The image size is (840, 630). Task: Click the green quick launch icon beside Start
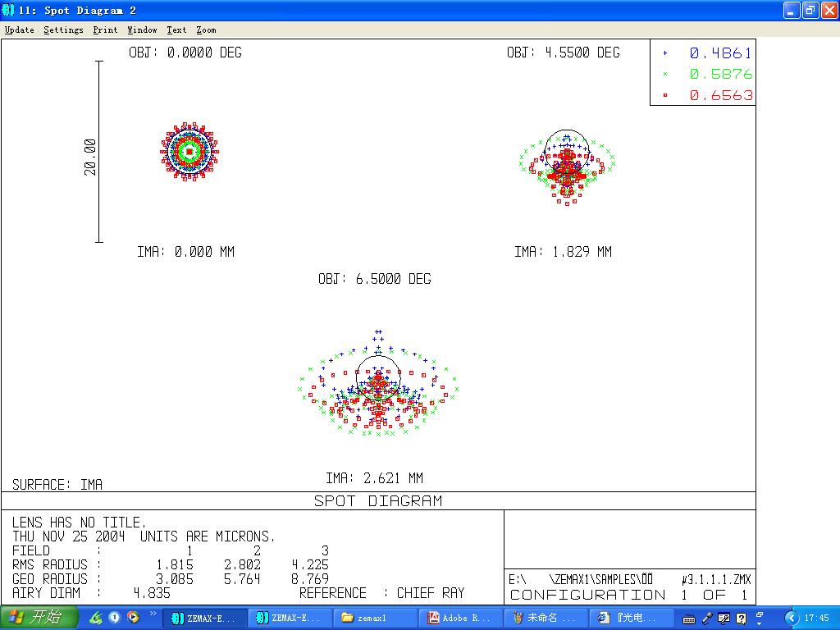pyautogui.click(x=96, y=618)
